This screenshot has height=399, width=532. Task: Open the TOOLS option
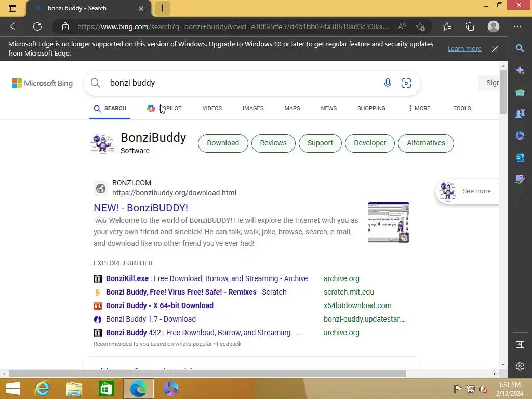[x=462, y=108]
